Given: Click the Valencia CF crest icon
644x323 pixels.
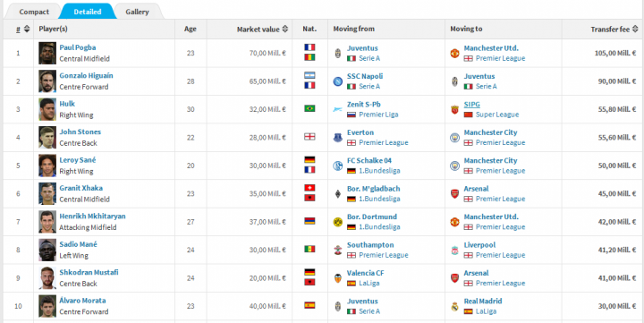Looking at the screenshot, I should [x=337, y=278].
